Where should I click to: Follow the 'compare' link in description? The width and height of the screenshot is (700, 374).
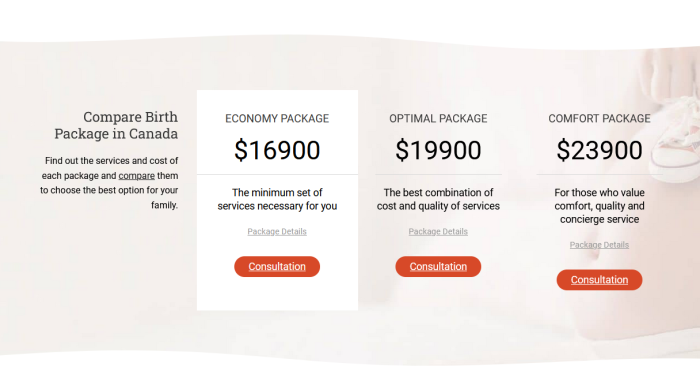(x=137, y=176)
